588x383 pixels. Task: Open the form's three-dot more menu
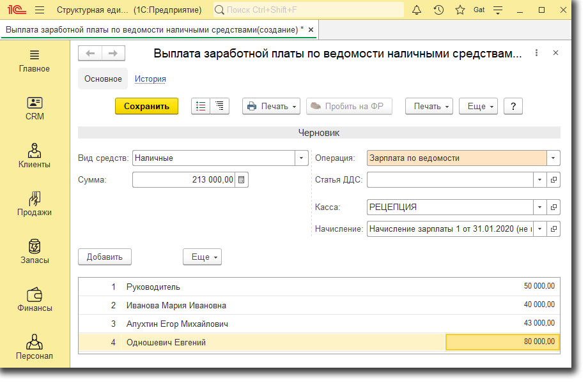click(x=537, y=53)
